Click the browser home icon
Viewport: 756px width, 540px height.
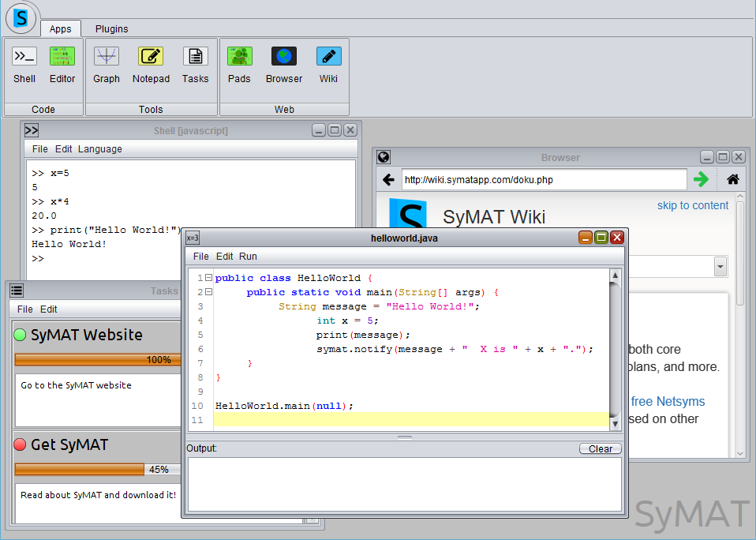(733, 179)
